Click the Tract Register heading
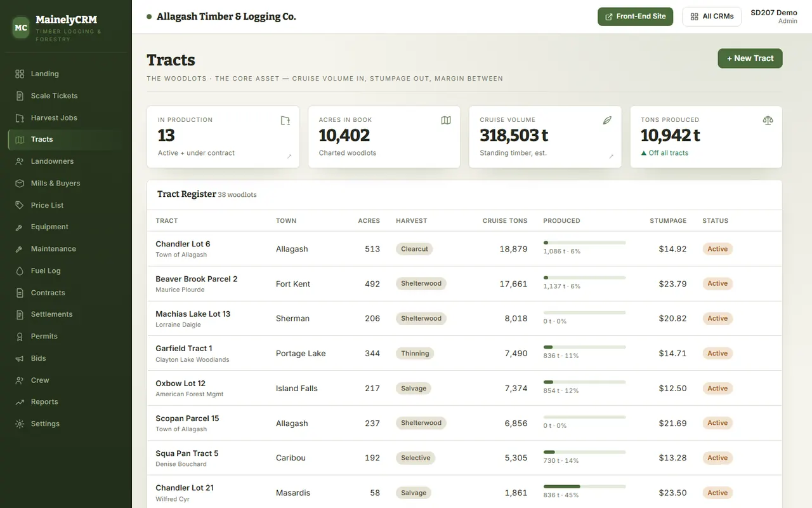Screen dimensions: 812x508 tap(187, 194)
